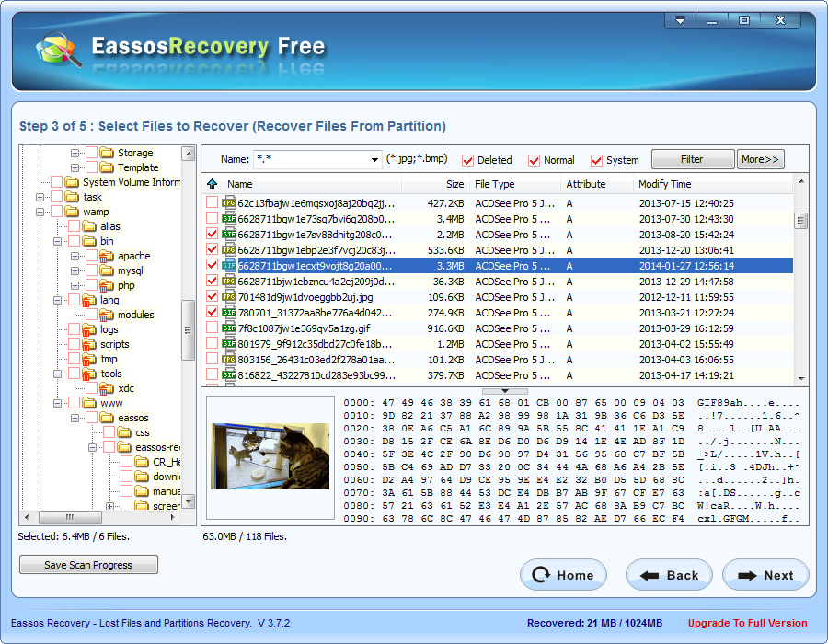
Task: Collapse the www folder node
Action: pos(57,404)
